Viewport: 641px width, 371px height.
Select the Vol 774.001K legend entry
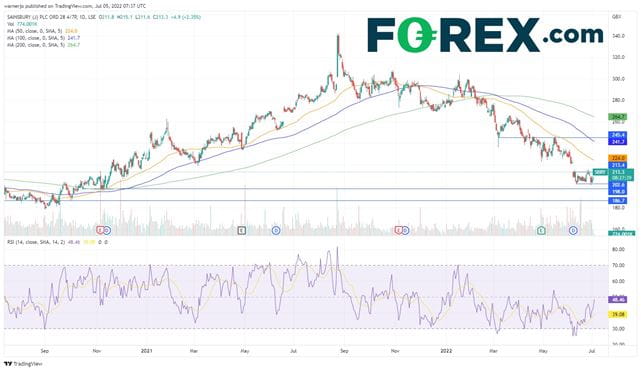tap(22, 24)
